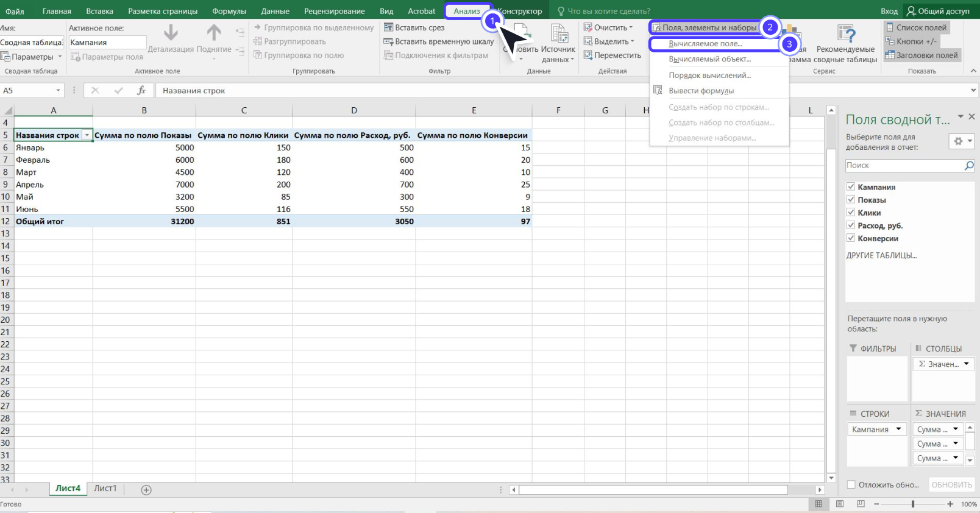Switch to the Главная ribbon tab
The width and height of the screenshot is (980, 513).
(x=57, y=11)
